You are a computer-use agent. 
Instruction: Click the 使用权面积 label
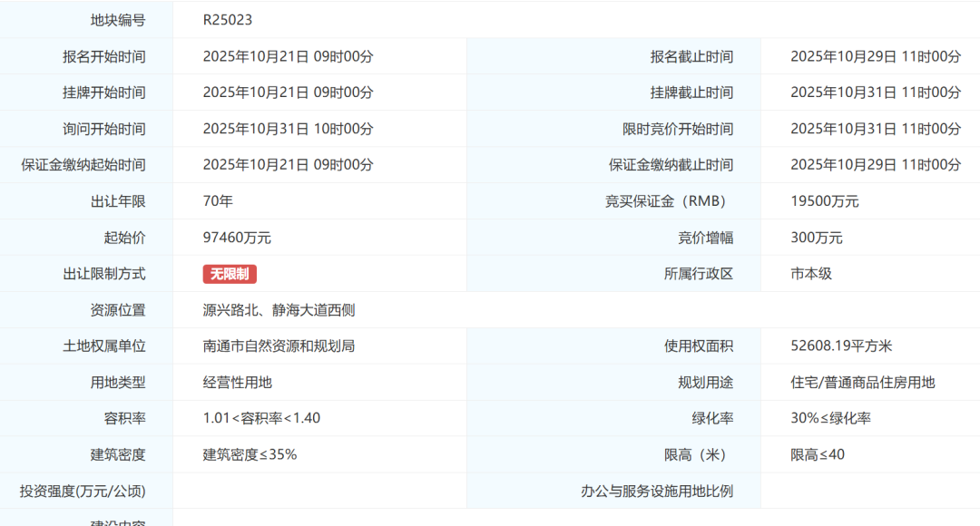pos(698,346)
